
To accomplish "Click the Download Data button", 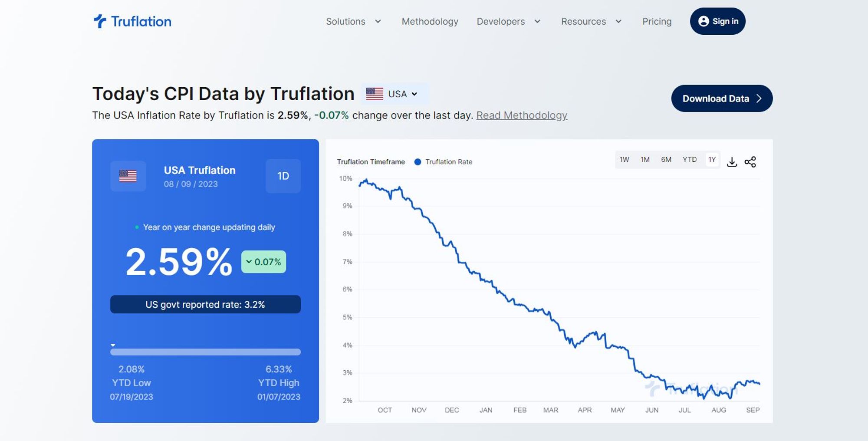I will point(721,99).
